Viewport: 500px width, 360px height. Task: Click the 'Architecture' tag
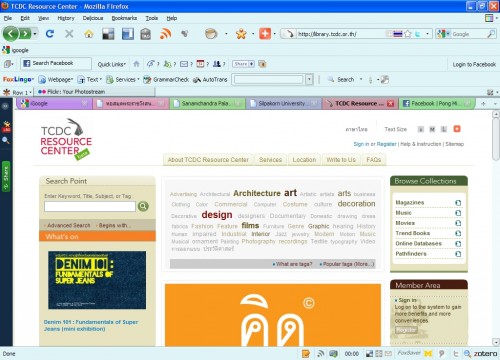pos(257,193)
